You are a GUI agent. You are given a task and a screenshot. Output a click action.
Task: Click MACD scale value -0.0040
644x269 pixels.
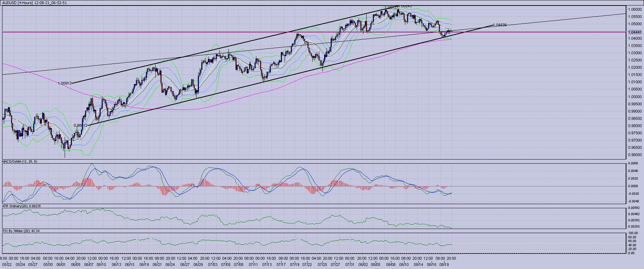point(633,201)
